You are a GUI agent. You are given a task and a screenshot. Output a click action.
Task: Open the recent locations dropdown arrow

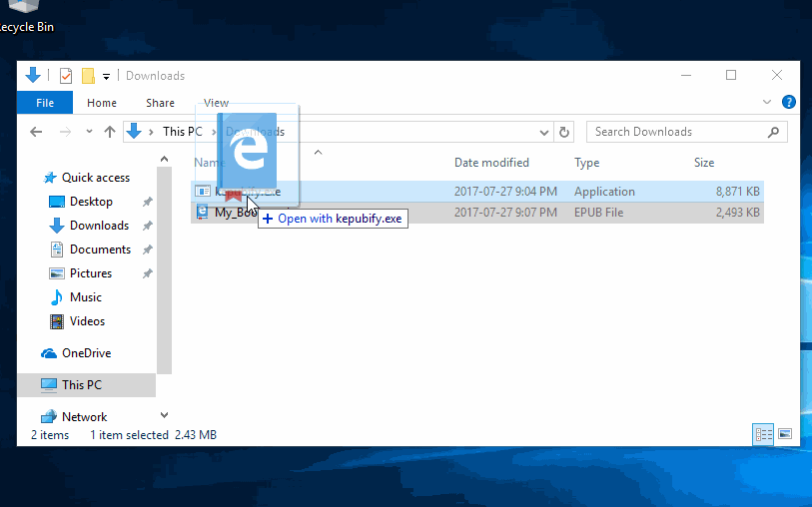pos(89,132)
